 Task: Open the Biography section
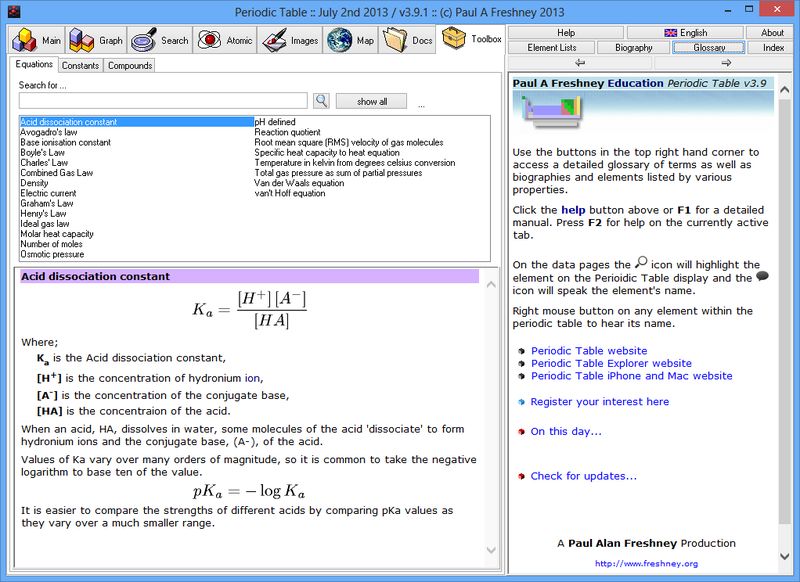633,47
